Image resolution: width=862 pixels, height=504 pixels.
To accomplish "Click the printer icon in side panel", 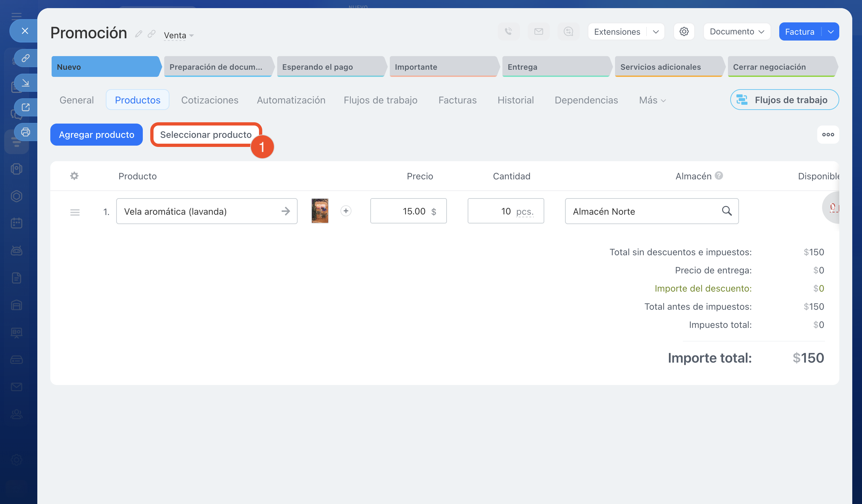I will pyautogui.click(x=26, y=132).
